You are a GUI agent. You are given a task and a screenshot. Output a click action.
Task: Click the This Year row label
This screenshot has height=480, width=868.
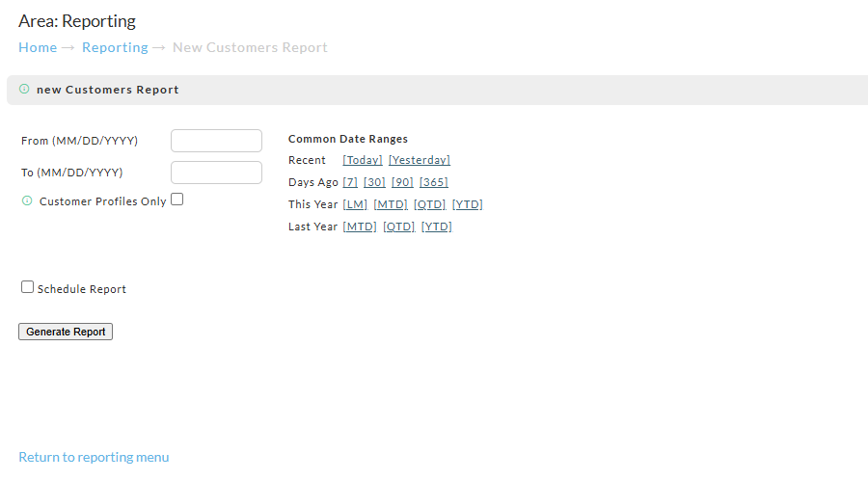tap(312, 204)
